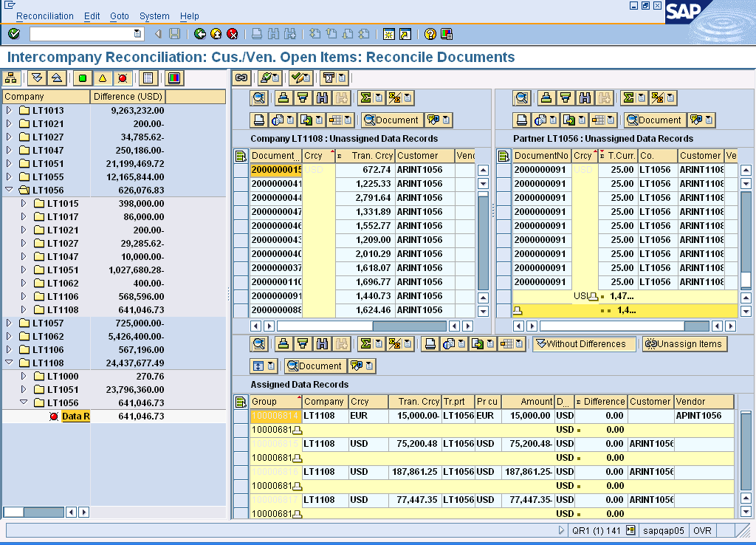This screenshot has height=545, width=756.
Task: Click the Details magnifier icon in Partner LT1056 panel
Action: (522, 98)
